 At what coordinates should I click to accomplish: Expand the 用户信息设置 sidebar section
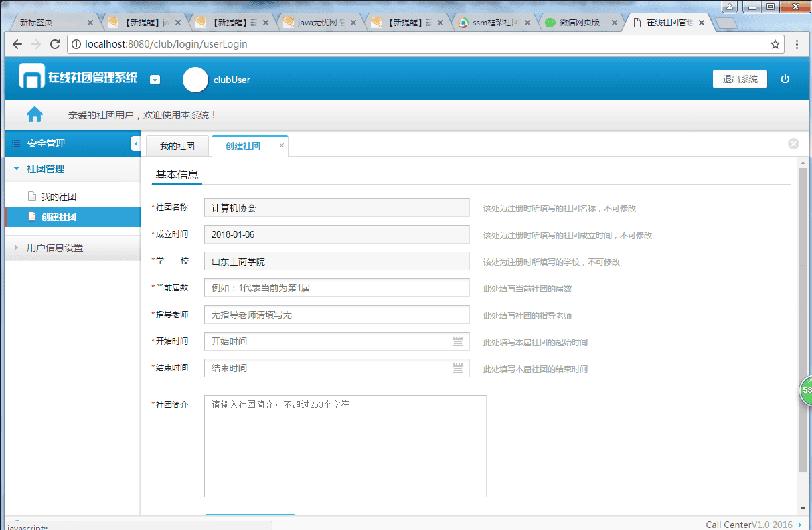tap(55, 248)
